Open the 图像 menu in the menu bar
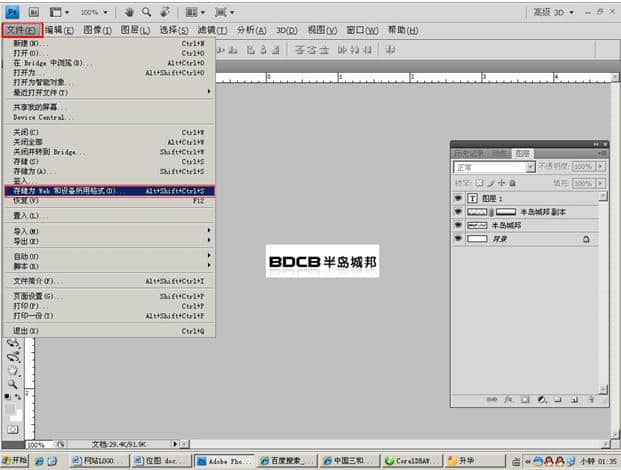 pyautogui.click(x=97, y=30)
